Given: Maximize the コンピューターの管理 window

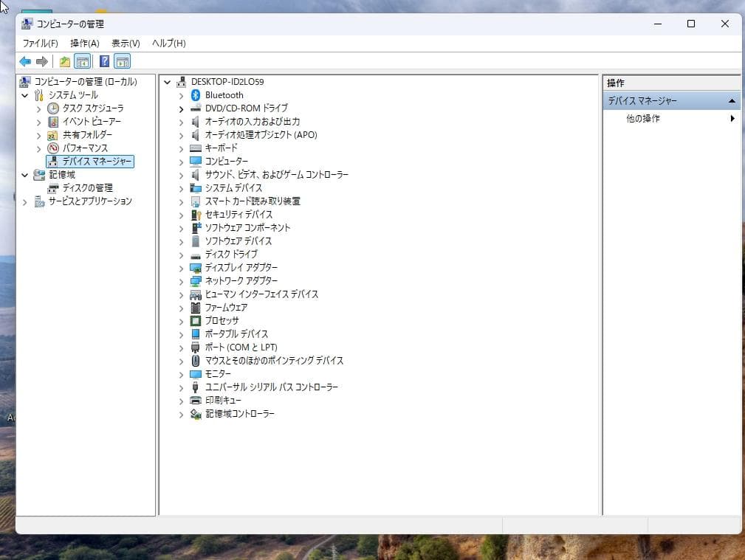Looking at the screenshot, I should point(691,24).
